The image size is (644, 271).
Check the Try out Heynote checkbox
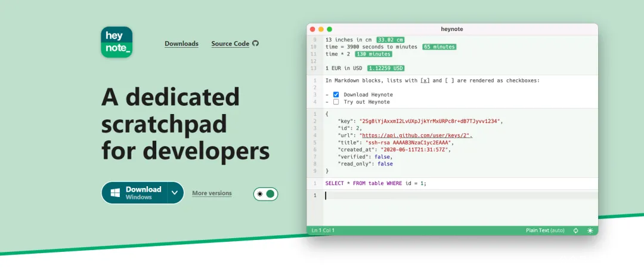click(336, 102)
